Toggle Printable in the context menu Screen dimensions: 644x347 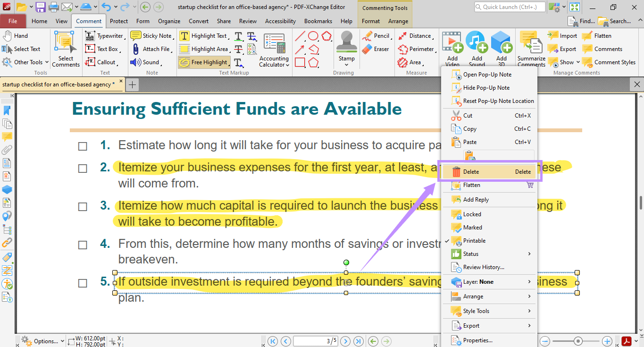[474, 240]
